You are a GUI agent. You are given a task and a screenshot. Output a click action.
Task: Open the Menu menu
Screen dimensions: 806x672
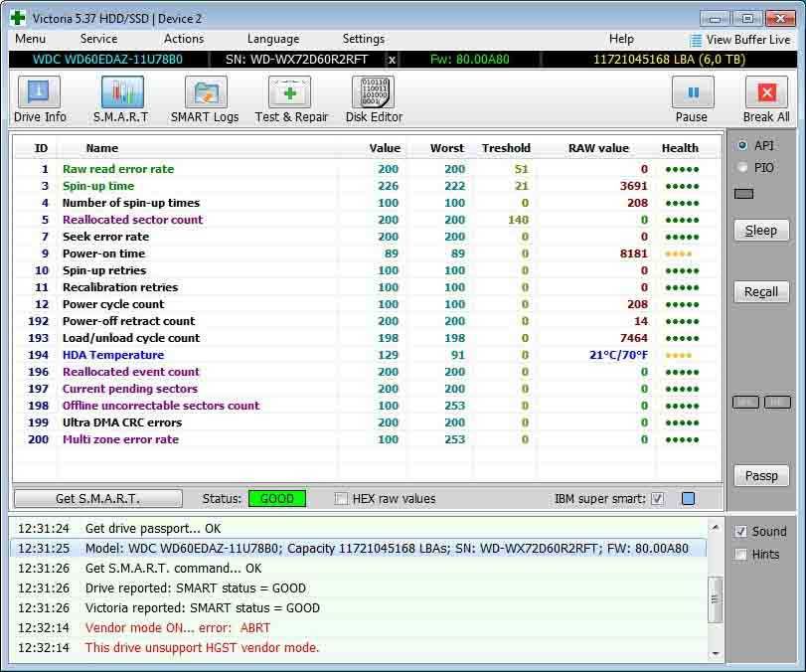(31, 39)
